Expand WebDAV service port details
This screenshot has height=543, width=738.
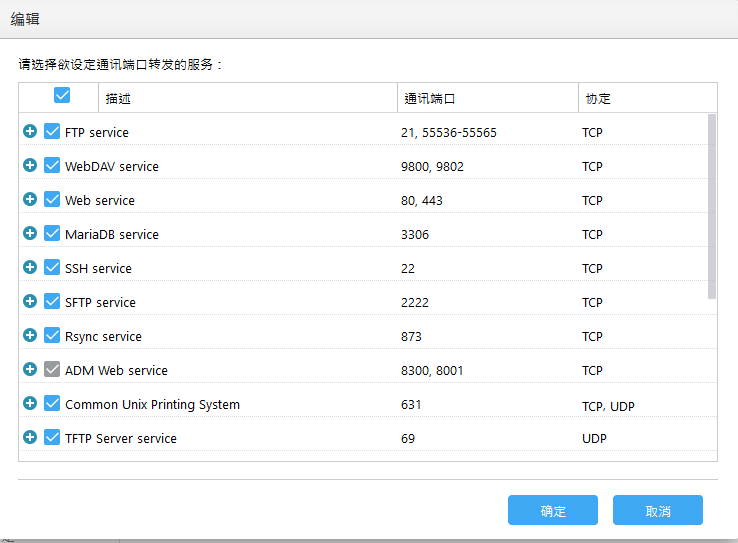pos(30,165)
